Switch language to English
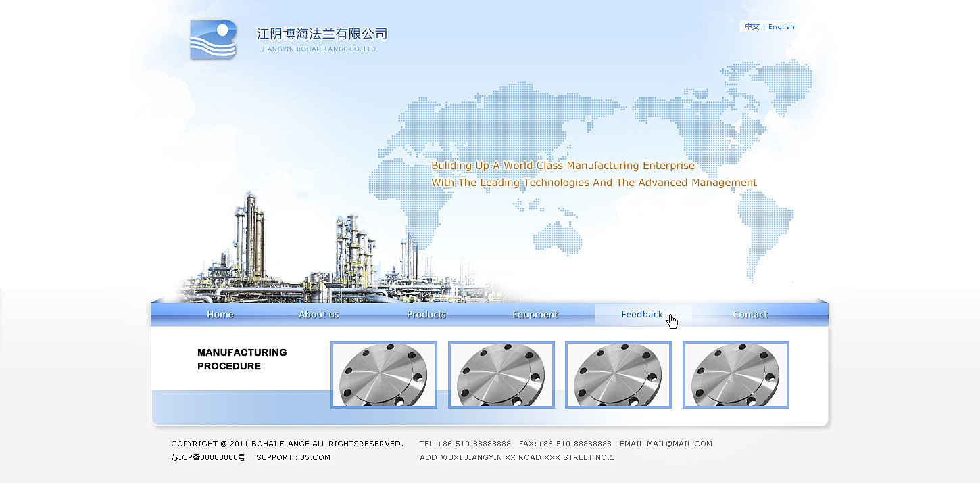This screenshot has height=483, width=980. click(x=781, y=27)
